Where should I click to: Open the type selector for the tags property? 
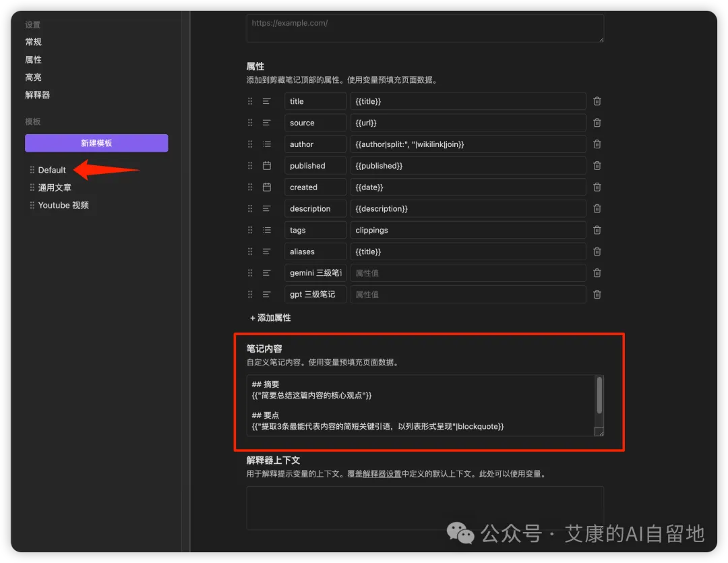[267, 229]
